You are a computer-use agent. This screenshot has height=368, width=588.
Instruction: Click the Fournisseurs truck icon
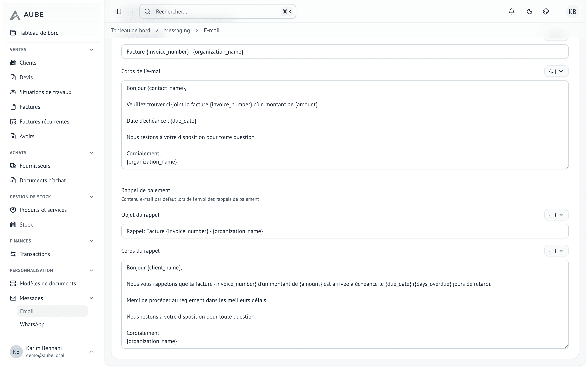13,166
